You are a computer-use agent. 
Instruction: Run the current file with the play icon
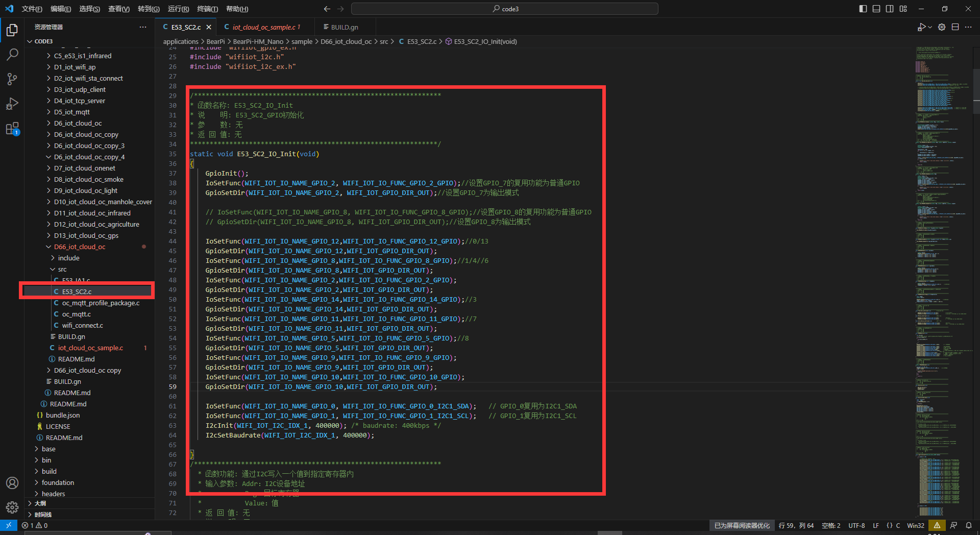[921, 27]
